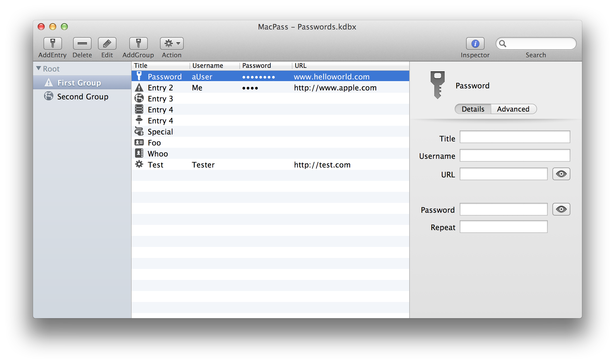
Task: Toggle the eye button beside the URL field
Action: 561,174
